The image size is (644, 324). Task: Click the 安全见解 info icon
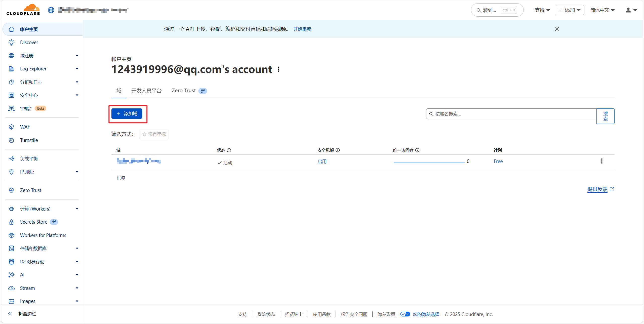point(338,150)
